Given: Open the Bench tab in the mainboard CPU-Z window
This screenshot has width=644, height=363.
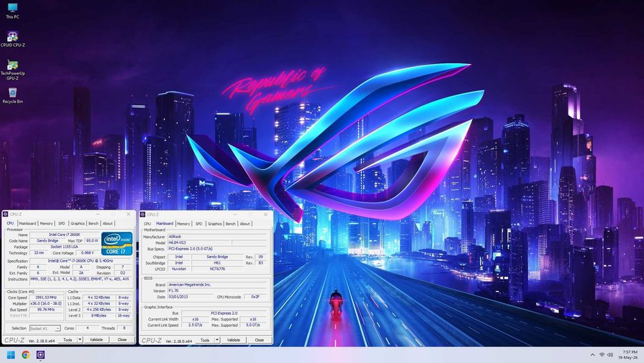Looking at the screenshot, I should tap(231, 224).
